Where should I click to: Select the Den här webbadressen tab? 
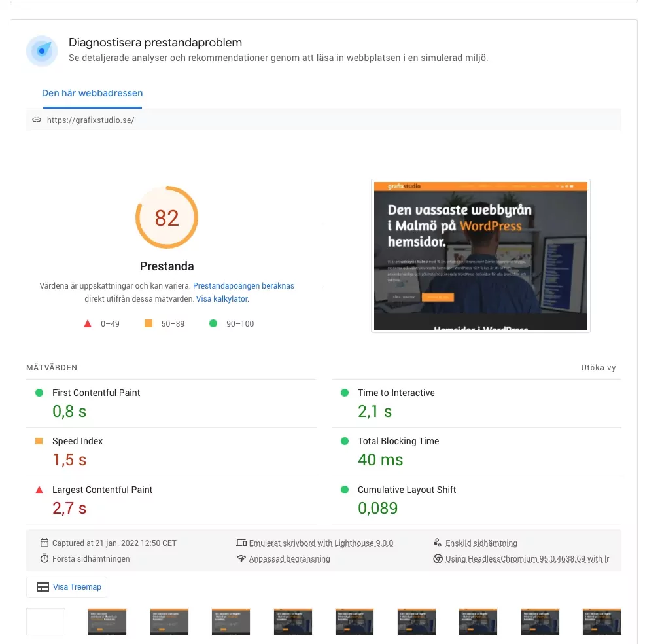click(92, 93)
